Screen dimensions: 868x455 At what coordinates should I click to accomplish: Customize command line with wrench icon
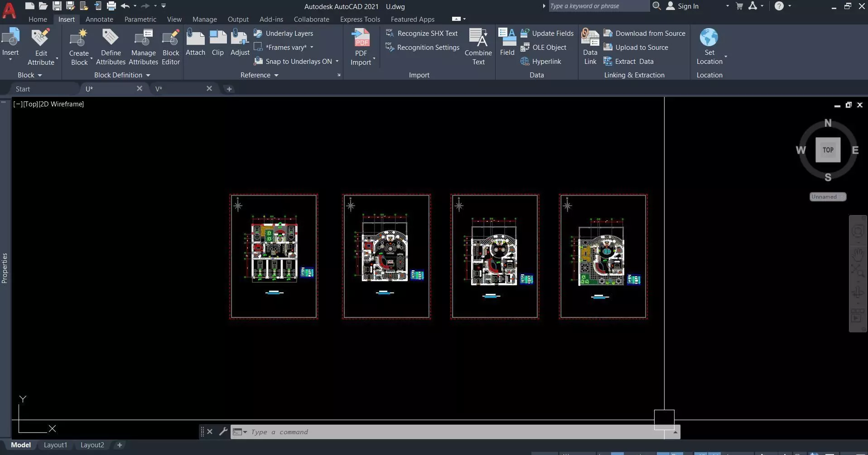[x=223, y=431]
